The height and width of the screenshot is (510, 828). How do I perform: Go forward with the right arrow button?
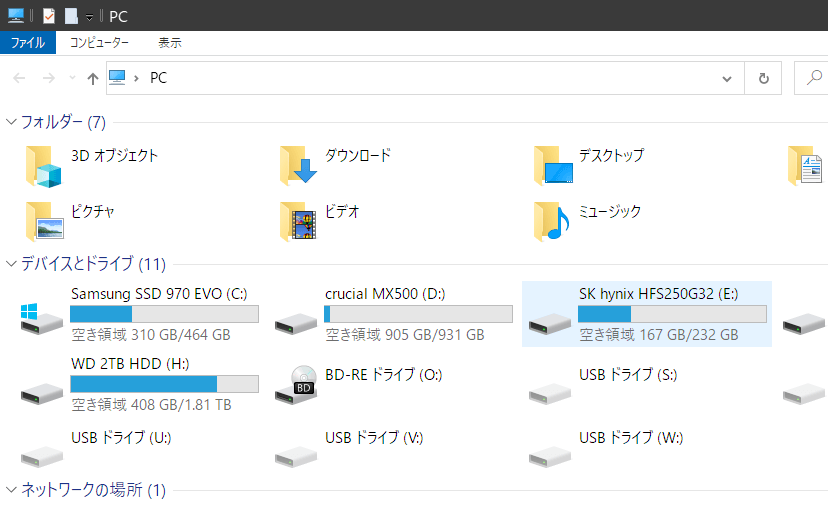(x=49, y=78)
